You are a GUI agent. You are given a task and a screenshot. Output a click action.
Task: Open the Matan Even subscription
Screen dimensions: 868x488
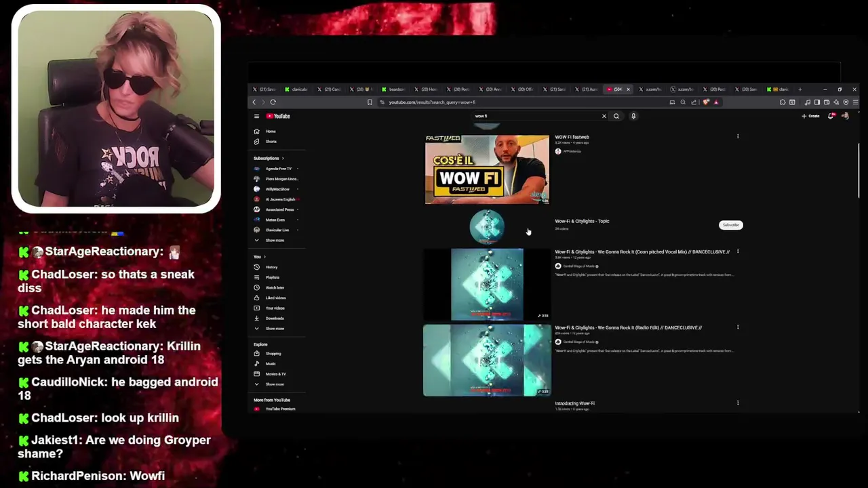278,220
